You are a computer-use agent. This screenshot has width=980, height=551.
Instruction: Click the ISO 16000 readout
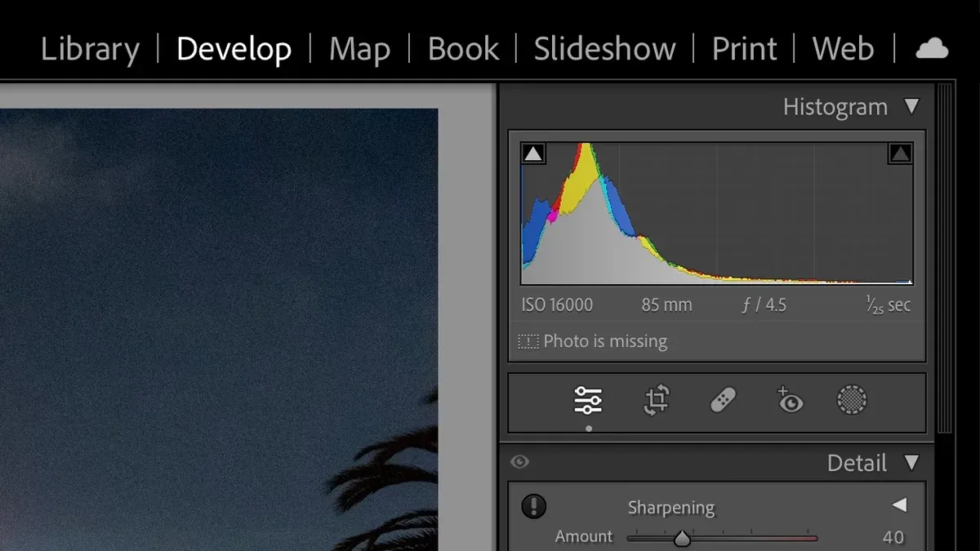pos(557,305)
